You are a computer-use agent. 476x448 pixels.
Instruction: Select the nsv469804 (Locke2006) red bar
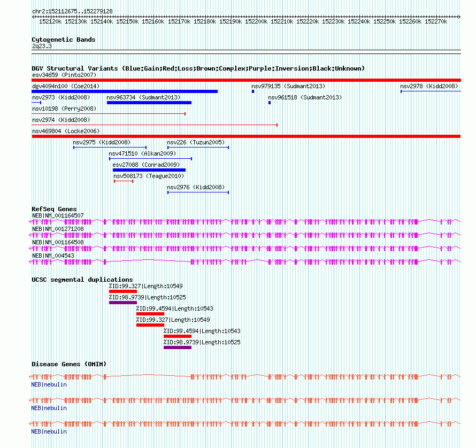pyautogui.click(x=246, y=136)
